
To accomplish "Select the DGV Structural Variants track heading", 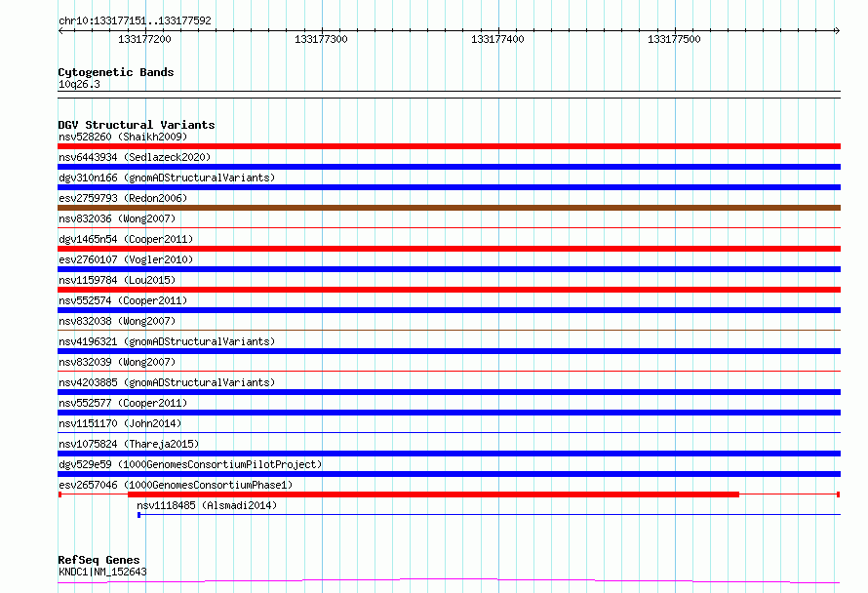I will point(136,125).
